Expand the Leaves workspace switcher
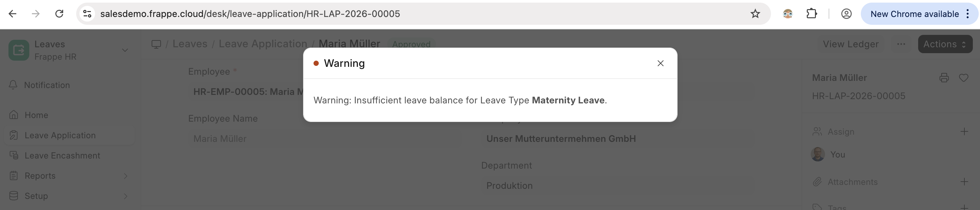The height and width of the screenshot is (210, 980). pyautogui.click(x=125, y=50)
